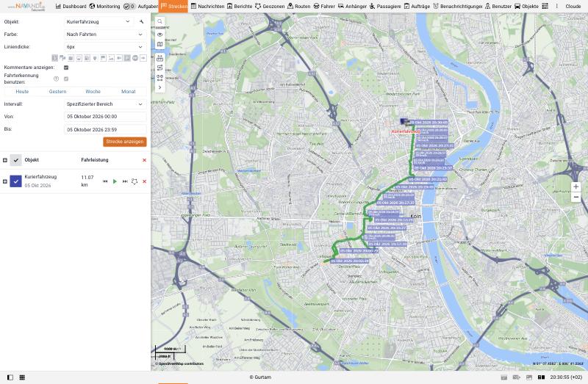
Task: Open the Objekt dropdown showing Kurierfahrzeug
Action: (x=98, y=22)
